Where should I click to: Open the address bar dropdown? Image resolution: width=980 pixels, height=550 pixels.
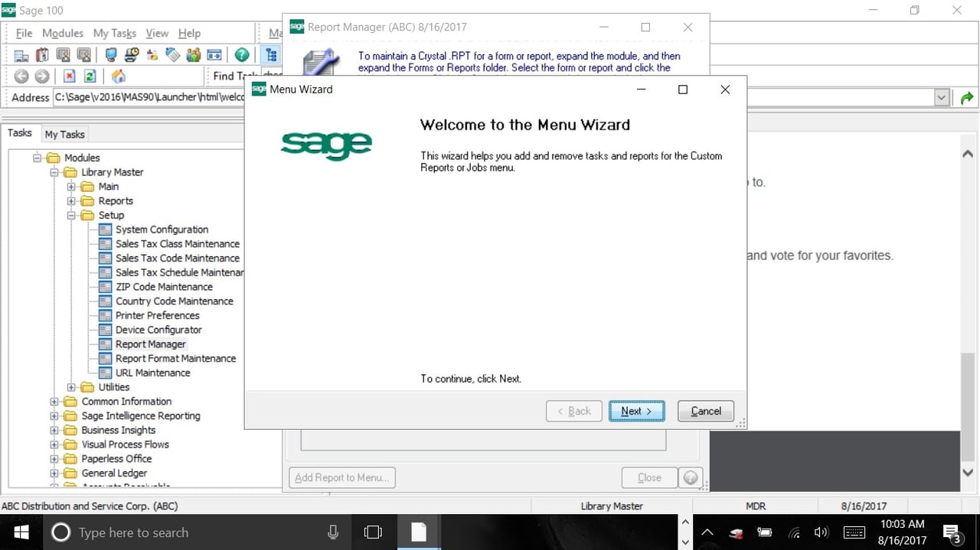click(942, 97)
